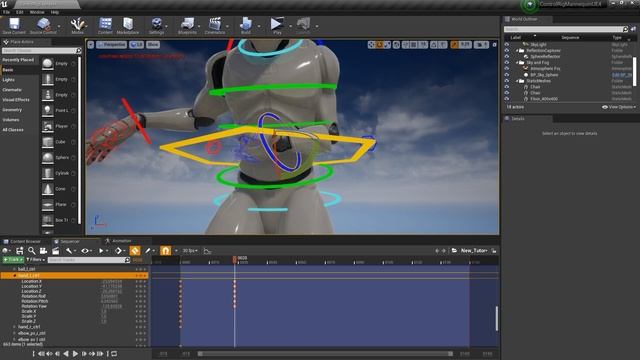Toggle visibility of the SphereReflection actor
The height and width of the screenshot is (360, 640).
pyautogui.click(x=507, y=57)
